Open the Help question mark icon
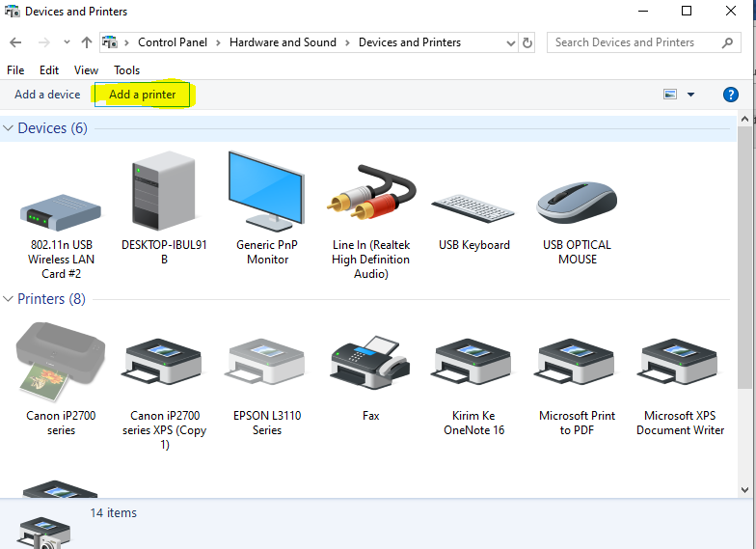 (x=731, y=95)
